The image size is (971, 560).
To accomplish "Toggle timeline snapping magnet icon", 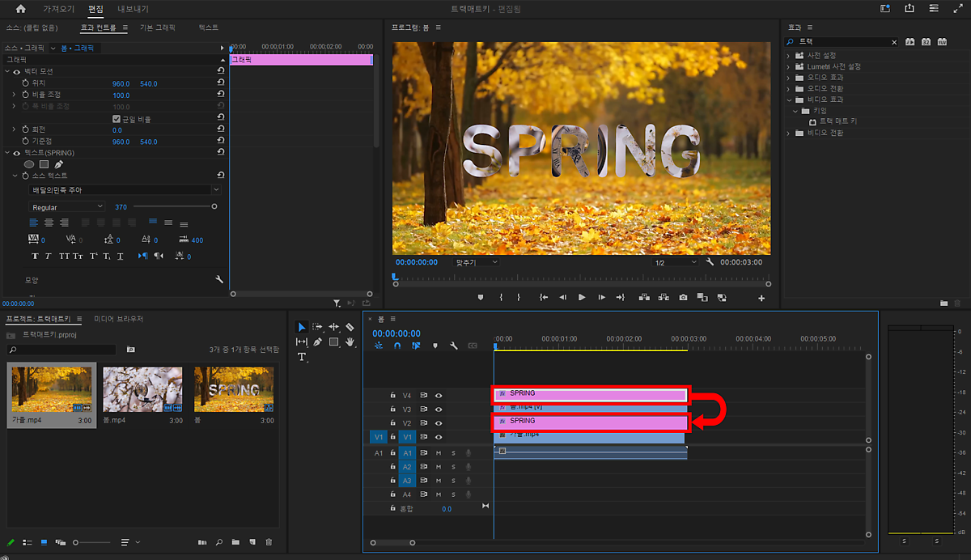I will 397,346.
